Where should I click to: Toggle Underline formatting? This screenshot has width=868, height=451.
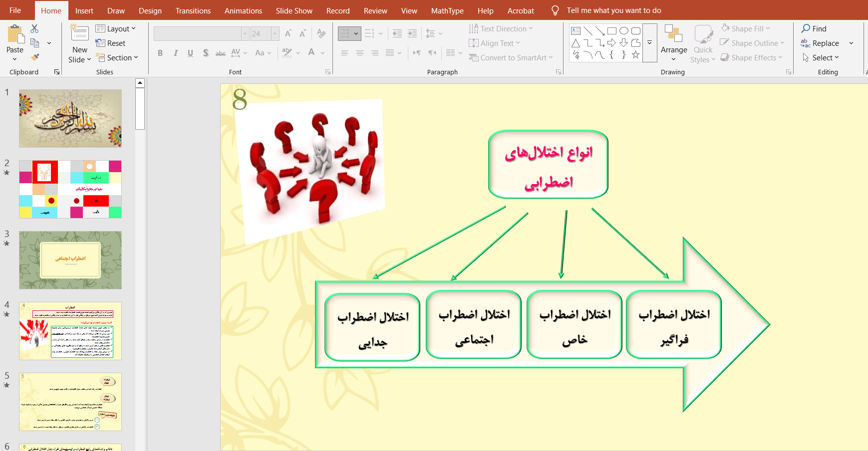coord(190,53)
